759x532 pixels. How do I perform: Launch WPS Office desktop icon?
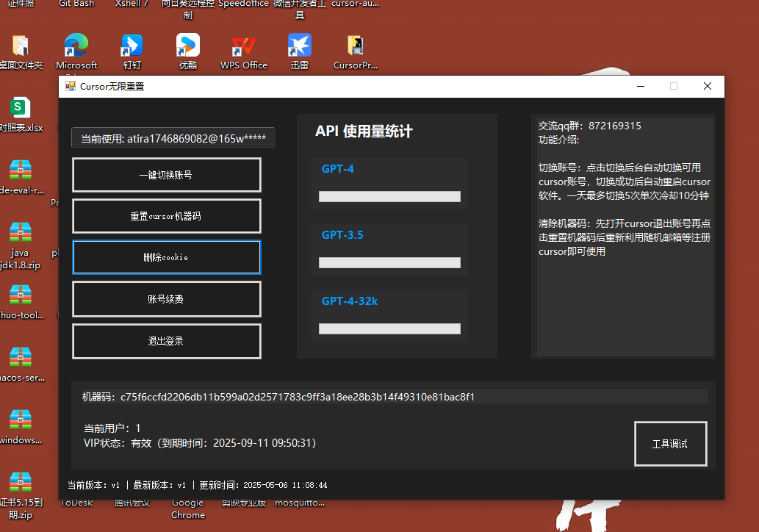243,51
